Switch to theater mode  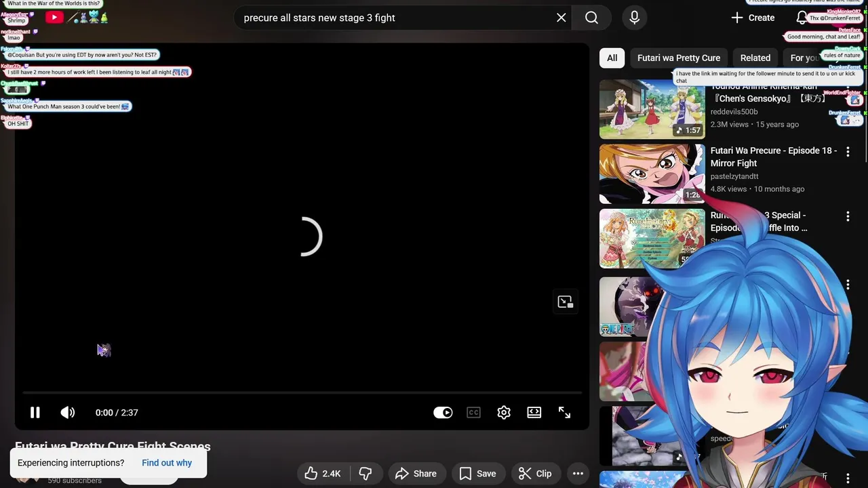click(x=534, y=412)
